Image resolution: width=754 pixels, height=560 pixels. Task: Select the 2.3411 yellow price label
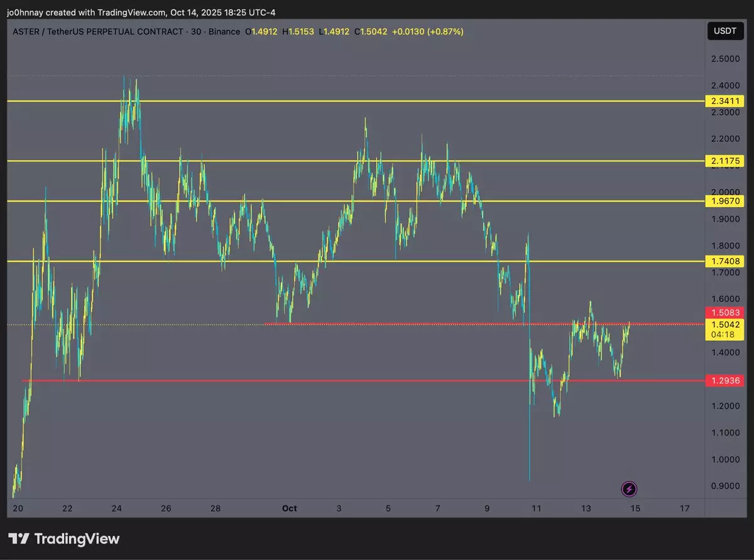(724, 101)
